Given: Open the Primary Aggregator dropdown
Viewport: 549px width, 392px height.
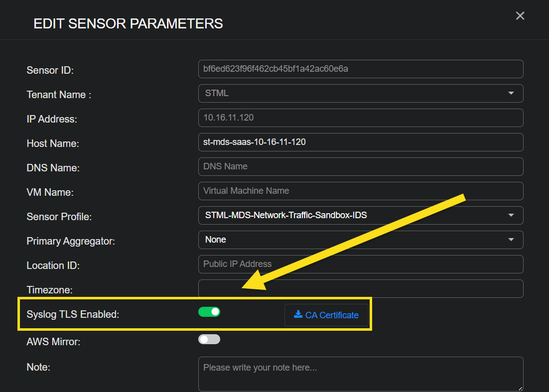Looking at the screenshot, I should click(x=360, y=240).
